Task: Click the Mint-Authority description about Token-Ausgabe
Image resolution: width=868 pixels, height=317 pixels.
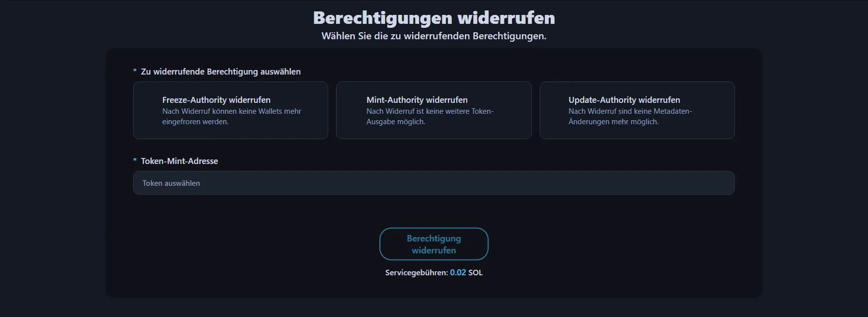Action: pos(430,117)
